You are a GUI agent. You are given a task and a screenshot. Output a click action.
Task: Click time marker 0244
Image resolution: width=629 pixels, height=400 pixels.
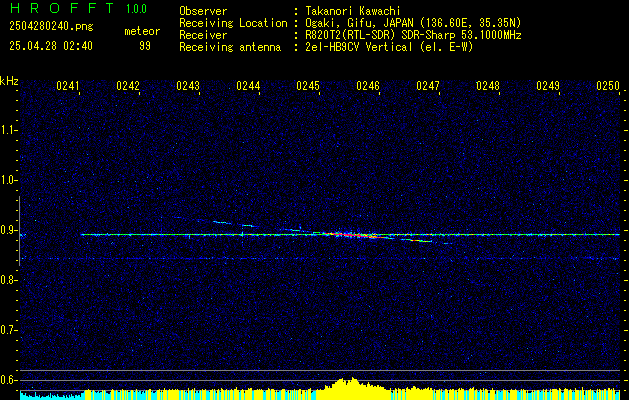tap(248, 86)
